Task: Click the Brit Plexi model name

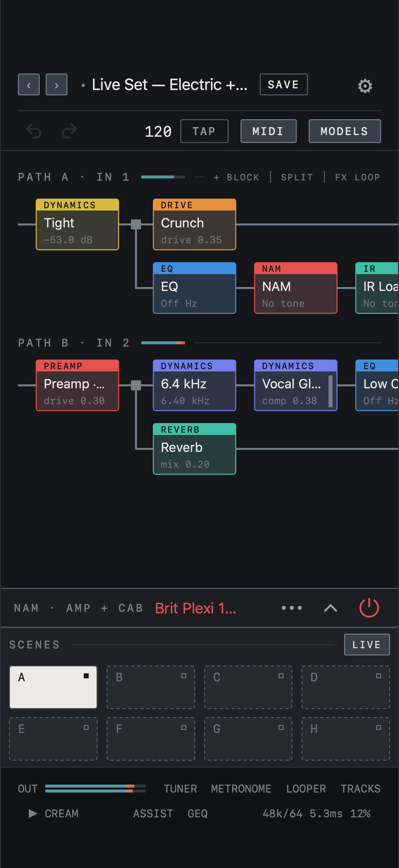Action: [196, 608]
